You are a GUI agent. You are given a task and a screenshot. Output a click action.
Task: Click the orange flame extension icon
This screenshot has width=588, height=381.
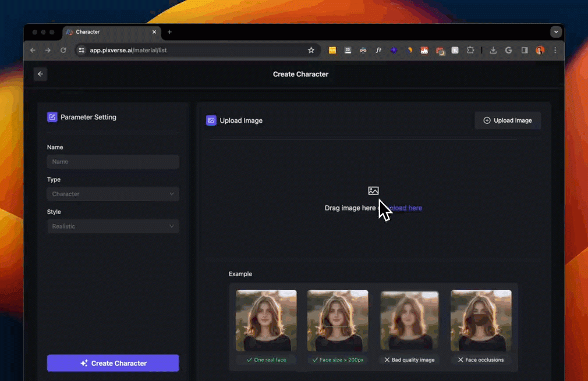coord(409,50)
